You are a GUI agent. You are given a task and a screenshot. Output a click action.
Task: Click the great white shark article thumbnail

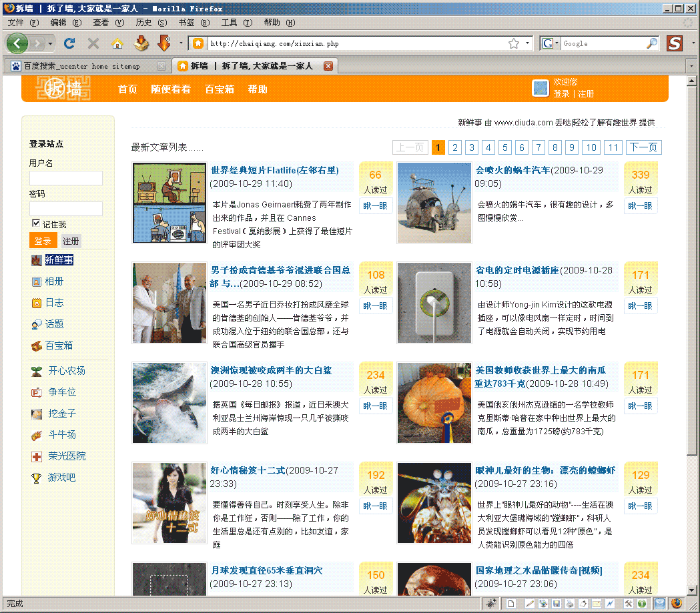coord(169,403)
